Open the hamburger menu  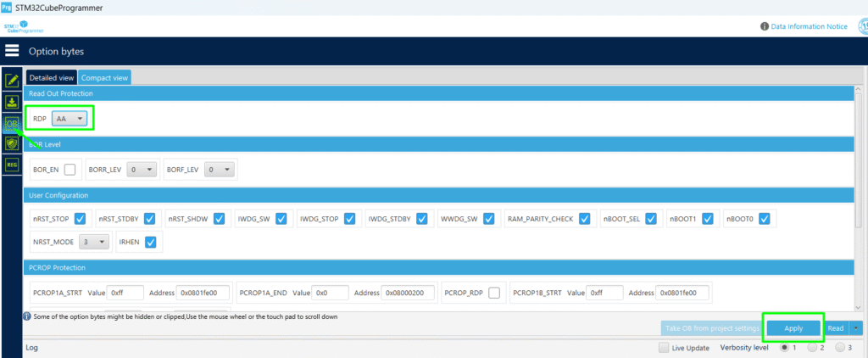click(x=12, y=51)
